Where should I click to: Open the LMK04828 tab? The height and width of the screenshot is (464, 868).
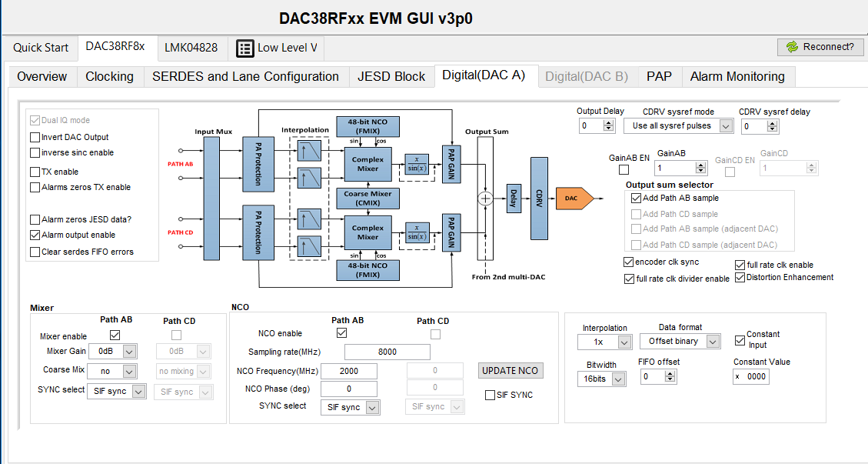point(191,48)
